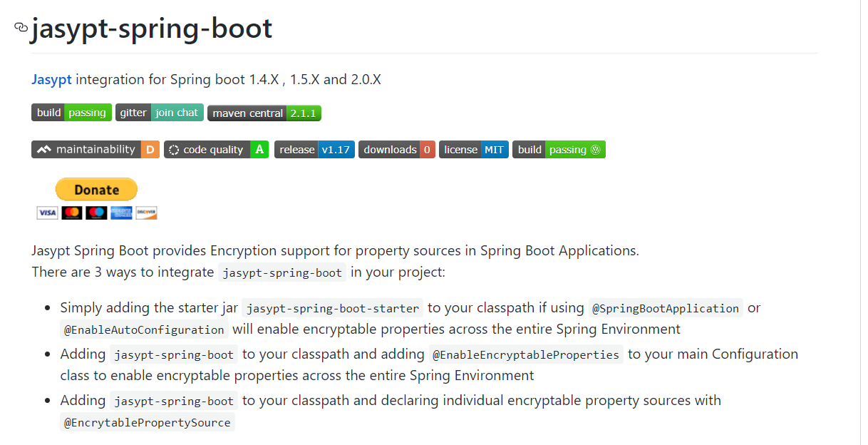
Task: Click the @EncrytablePropertySource code text
Action: click(x=148, y=422)
